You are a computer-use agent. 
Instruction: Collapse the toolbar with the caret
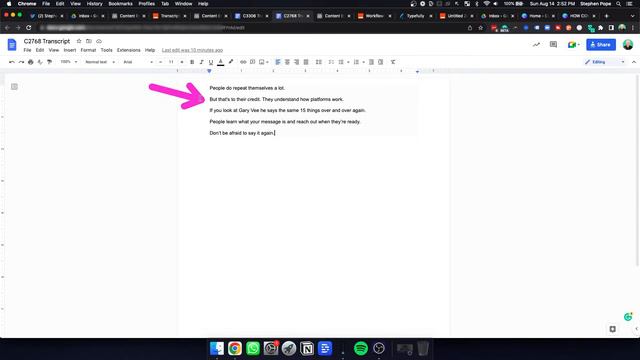coord(634,62)
